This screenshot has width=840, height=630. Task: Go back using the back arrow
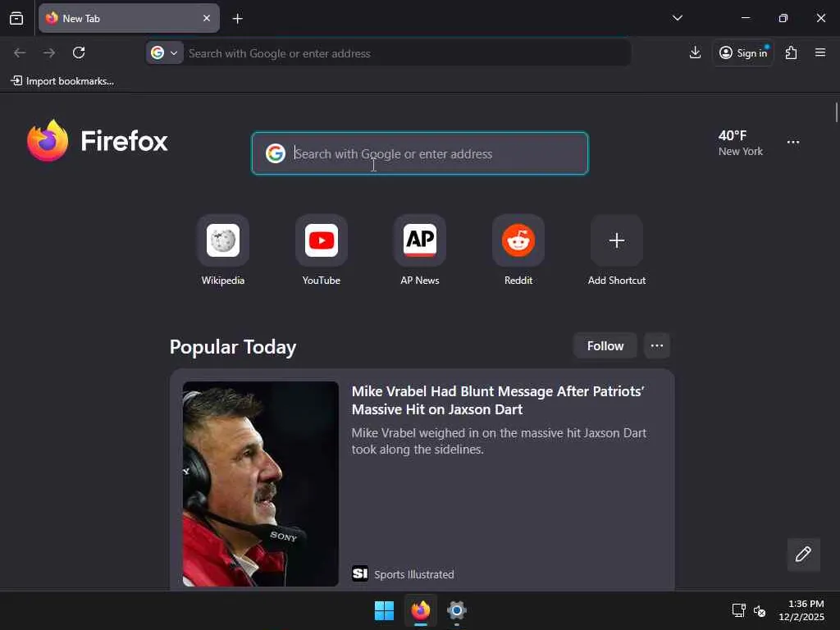[x=20, y=52]
